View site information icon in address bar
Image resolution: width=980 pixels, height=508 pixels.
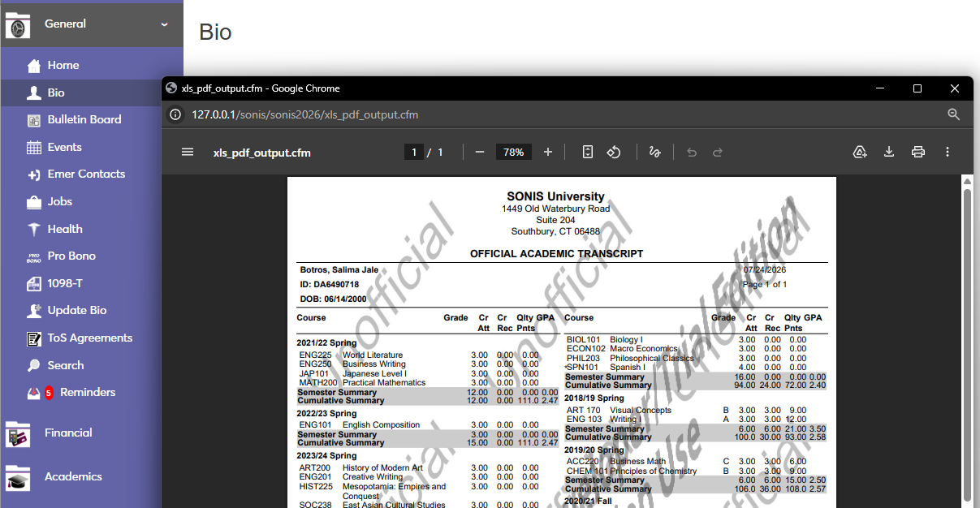pyautogui.click(x=175, y=114)
